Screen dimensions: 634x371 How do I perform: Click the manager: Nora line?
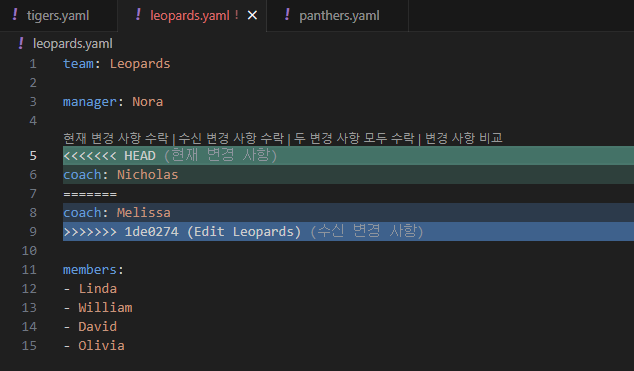[113, 102]
